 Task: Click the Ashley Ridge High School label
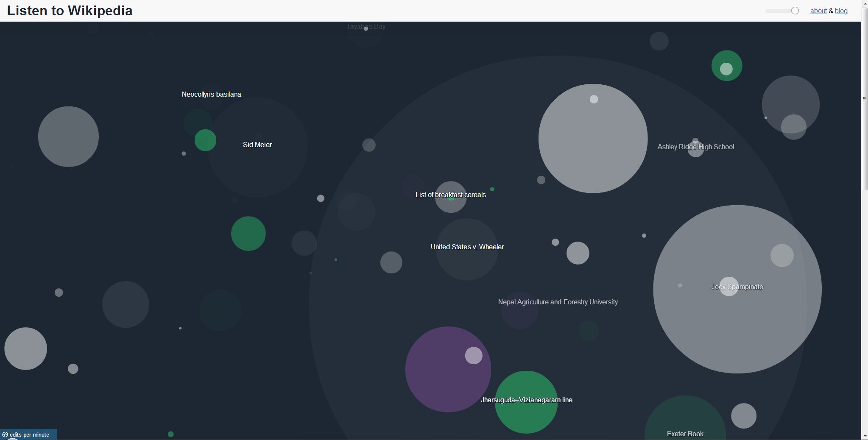[x=695, y=147]
